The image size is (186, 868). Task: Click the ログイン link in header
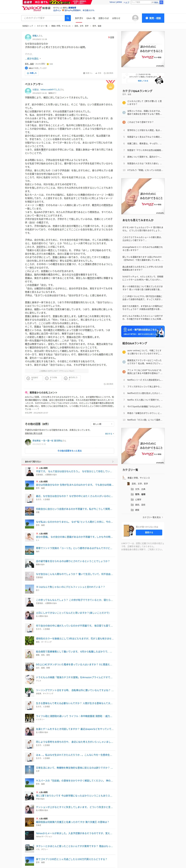tap(57, 10)
